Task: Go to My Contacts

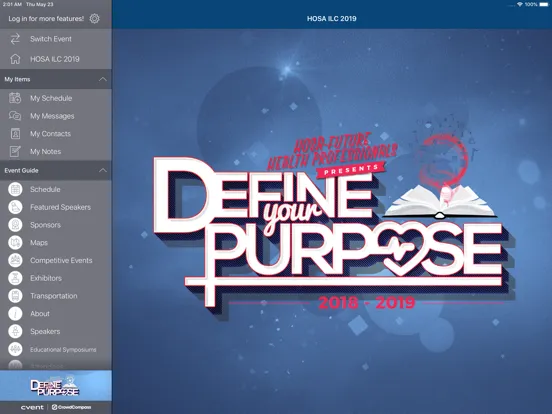Action: point(56,134)
